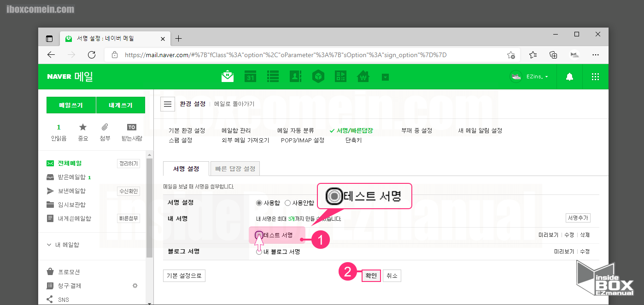Open 부재 중 설정 settings menu

pyautogui.click(x=416, y=130)
